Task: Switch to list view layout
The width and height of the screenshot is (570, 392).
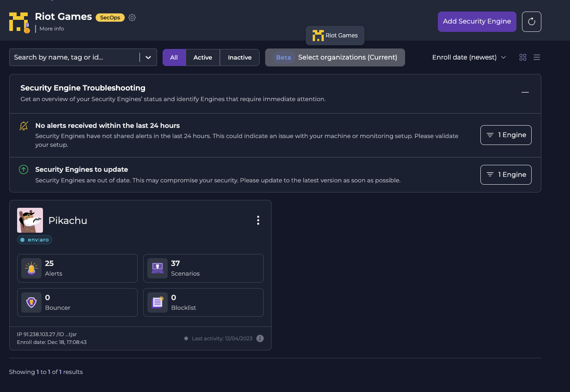Action: (537, 57)
